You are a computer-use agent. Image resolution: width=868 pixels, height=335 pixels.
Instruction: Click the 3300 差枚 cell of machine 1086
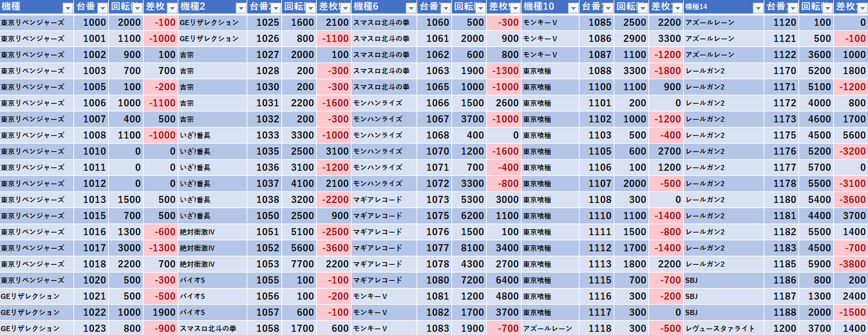pos(666,39)
